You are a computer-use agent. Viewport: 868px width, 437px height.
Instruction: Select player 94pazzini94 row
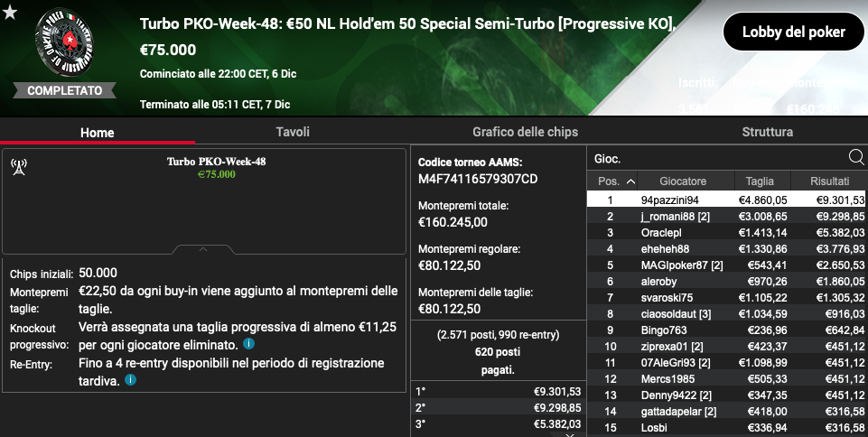pos(727,200)
